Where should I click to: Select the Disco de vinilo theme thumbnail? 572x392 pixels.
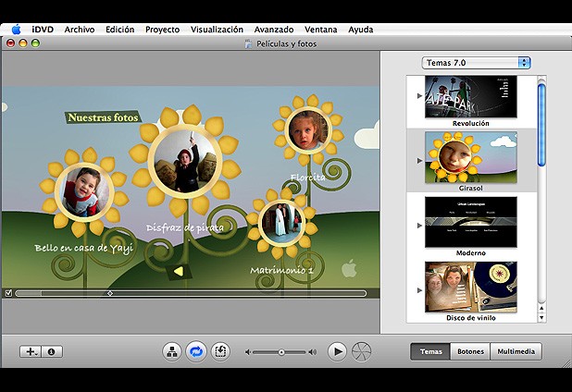pos(471,288)
